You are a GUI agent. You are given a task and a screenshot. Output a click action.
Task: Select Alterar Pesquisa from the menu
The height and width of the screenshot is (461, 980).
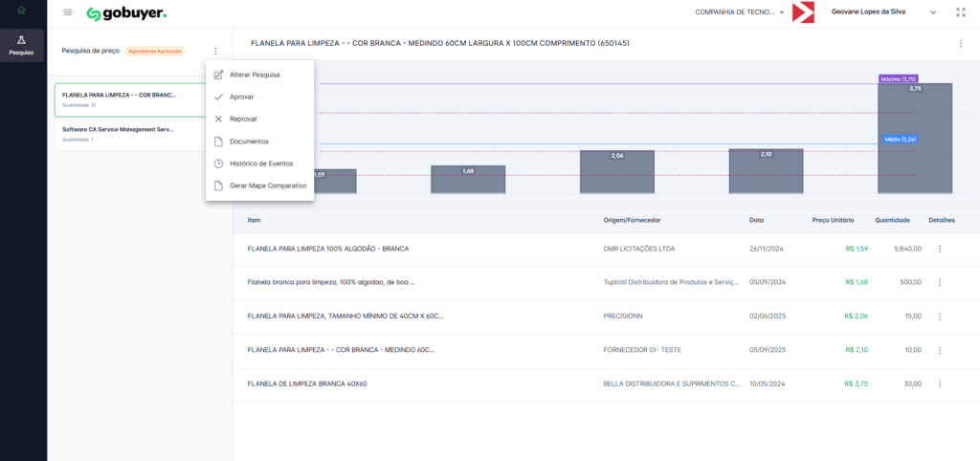[255, 75]
